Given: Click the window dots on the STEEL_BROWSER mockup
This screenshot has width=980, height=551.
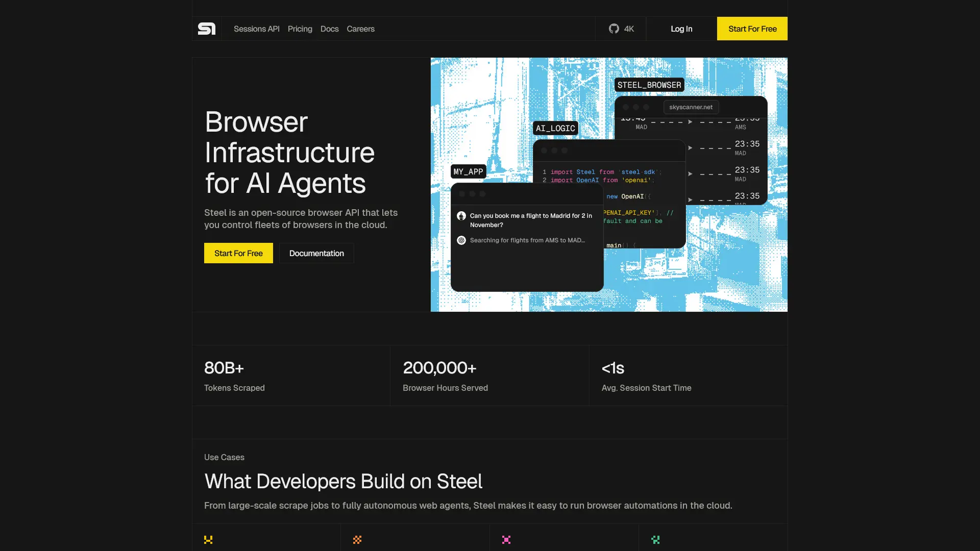Looking at the screenshot, I should pos(636,107).
